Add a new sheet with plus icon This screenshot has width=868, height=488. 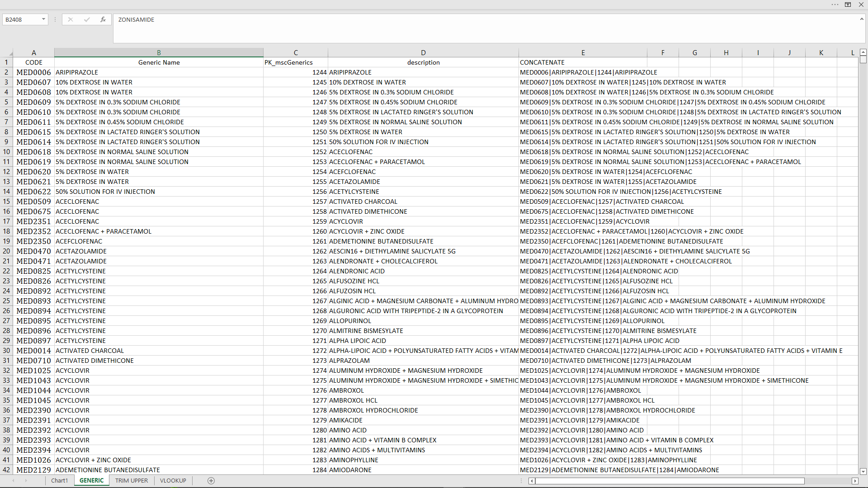pos(211,480)
